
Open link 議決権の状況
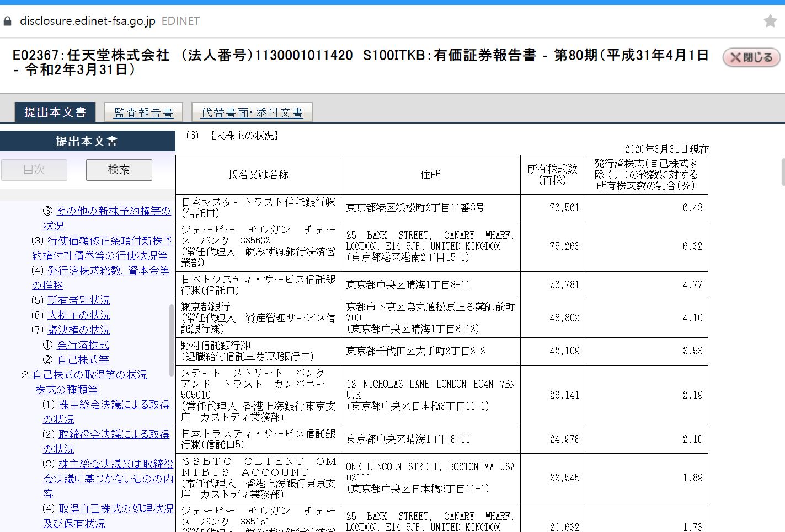point(79,330)
